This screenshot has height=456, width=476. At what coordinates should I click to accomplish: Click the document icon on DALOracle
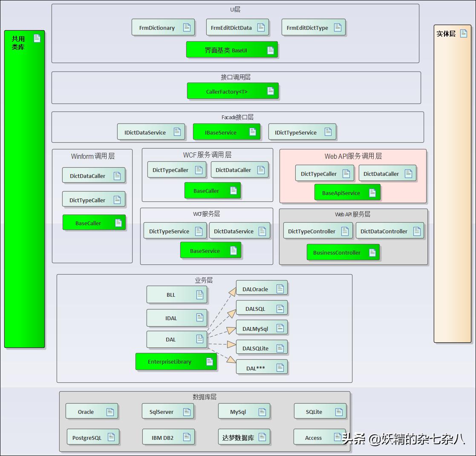(280, 288)
